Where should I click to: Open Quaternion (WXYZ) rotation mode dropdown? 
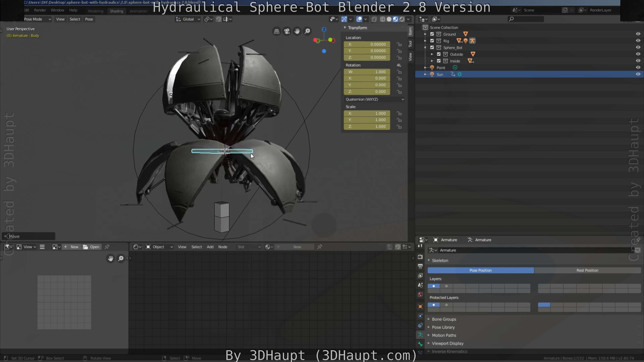click(x=374, y=99)
